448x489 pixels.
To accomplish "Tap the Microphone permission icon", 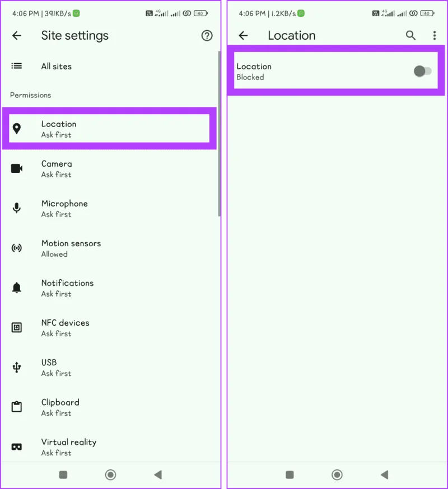I will 17,208.
